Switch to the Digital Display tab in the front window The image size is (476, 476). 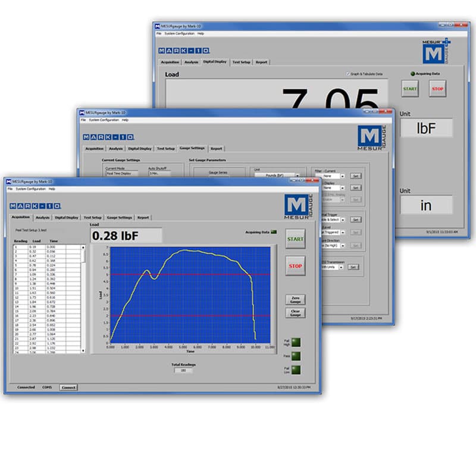67,218
